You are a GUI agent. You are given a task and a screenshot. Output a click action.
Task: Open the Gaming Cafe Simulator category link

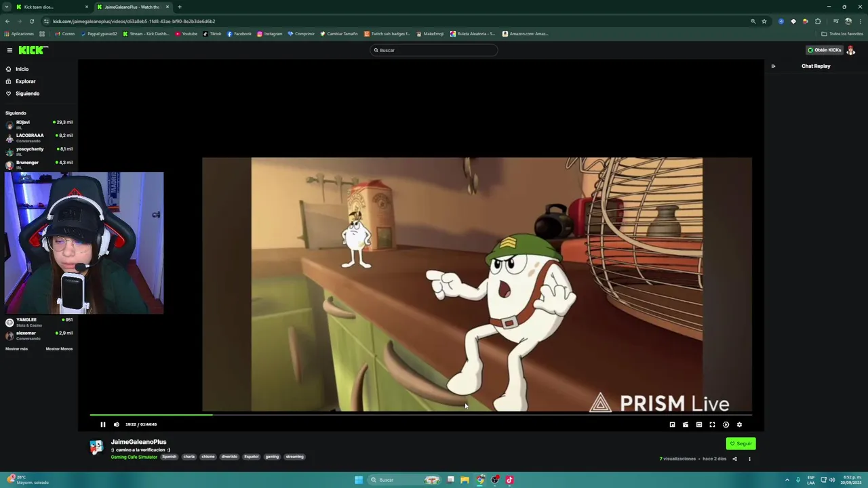[134, 457]
